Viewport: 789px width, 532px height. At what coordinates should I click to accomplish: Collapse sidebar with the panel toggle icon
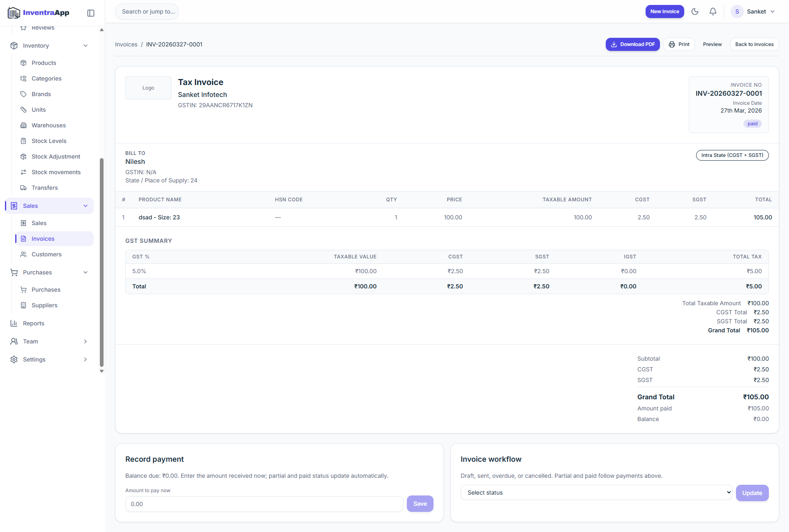click(91, 13)
